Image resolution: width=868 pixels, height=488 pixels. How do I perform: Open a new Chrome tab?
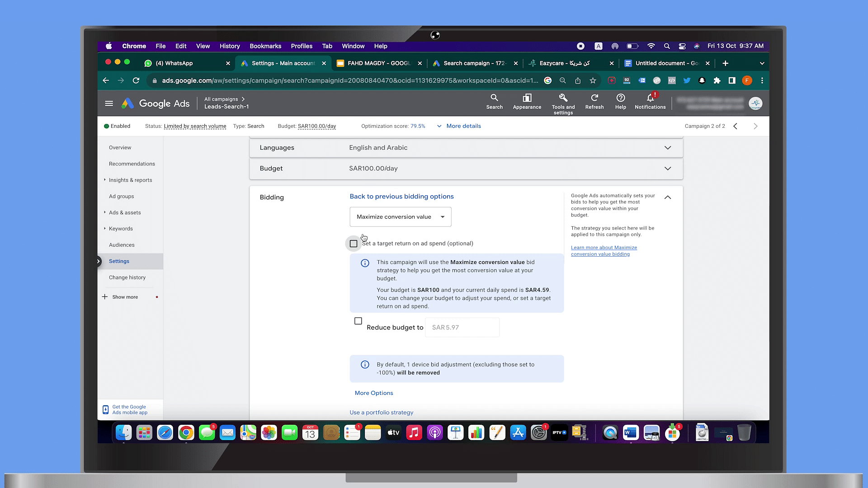pyautogui.click(x=726, y=63)
